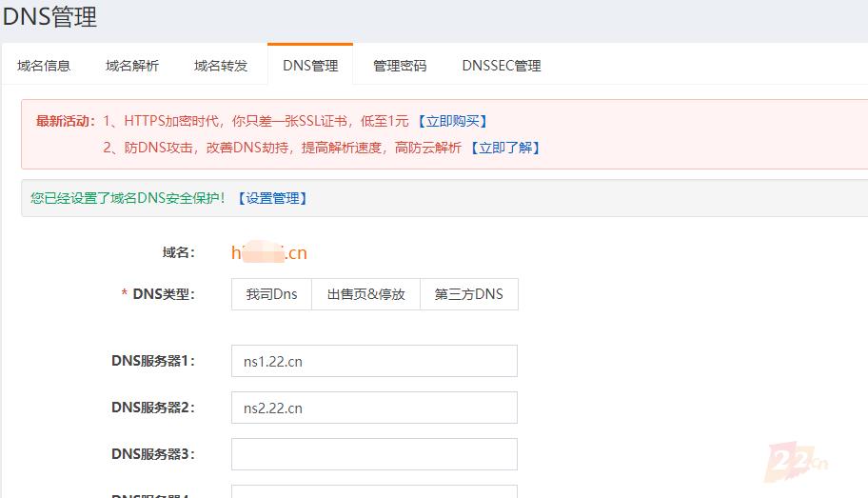Choose the 第三方DNS type button
Viewport: 868px width, 498px height.
[469, 294]
